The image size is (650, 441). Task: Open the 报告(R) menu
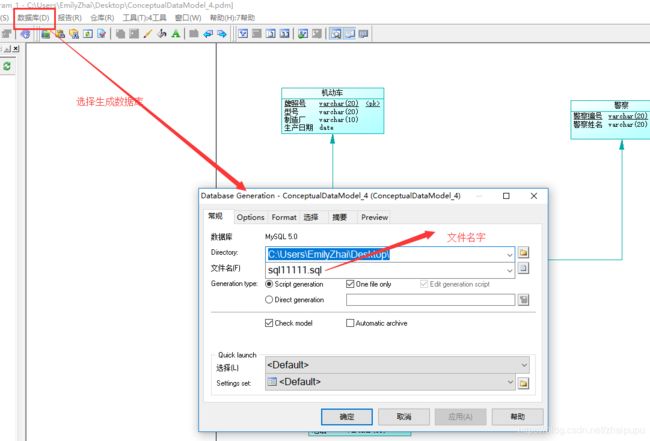click(x=69, y=18)
